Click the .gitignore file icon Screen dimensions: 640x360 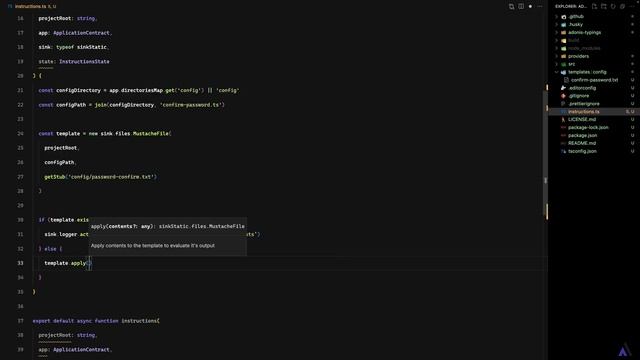[564, 96]
